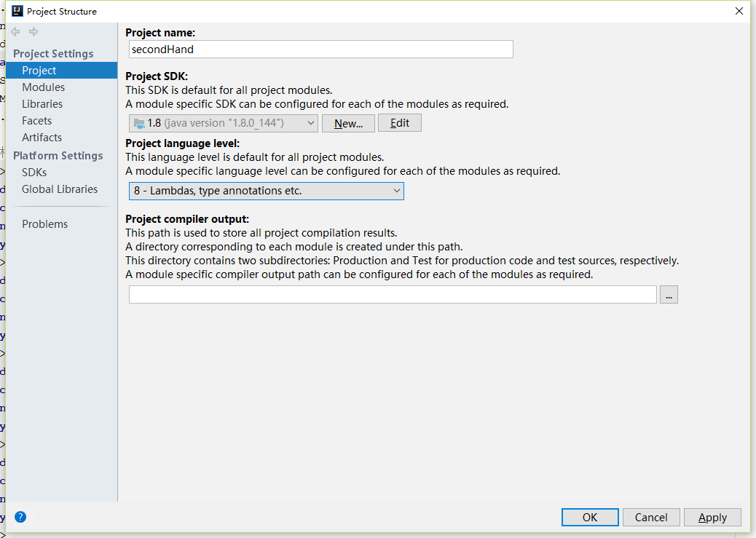
Task: Select Facets in the sidebar
Action: pyautogui.click(x=36, y=121)
